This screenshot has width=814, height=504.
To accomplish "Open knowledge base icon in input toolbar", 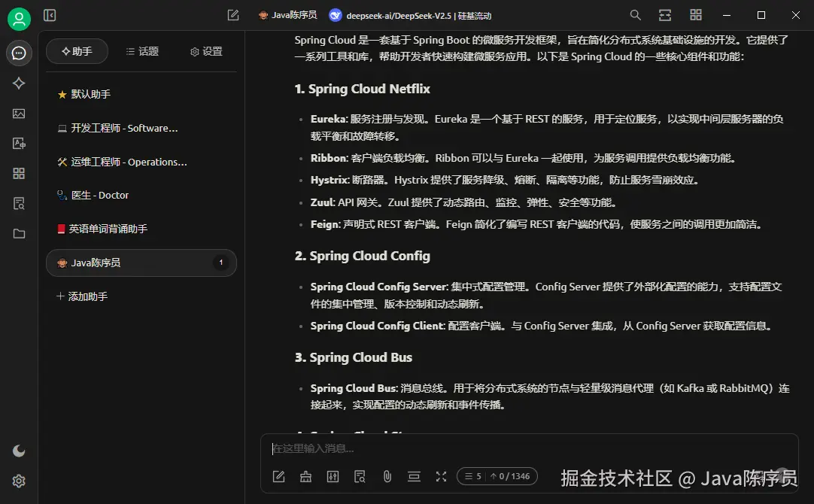I will [x=360, y=476].
